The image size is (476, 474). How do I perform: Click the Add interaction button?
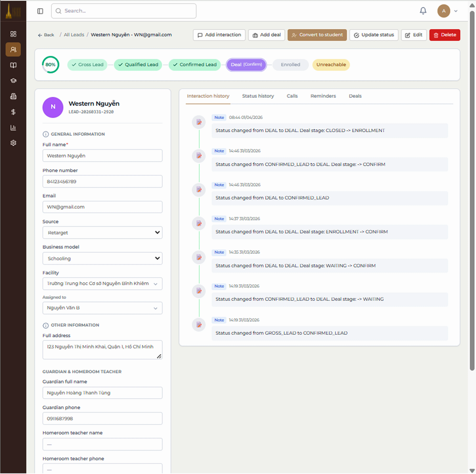click(x=219, y=35)
